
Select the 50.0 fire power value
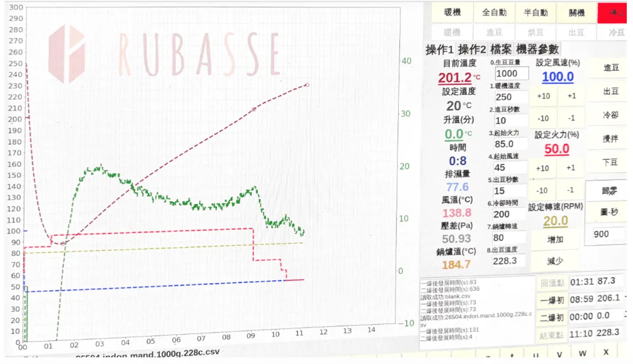click(557, 149)
